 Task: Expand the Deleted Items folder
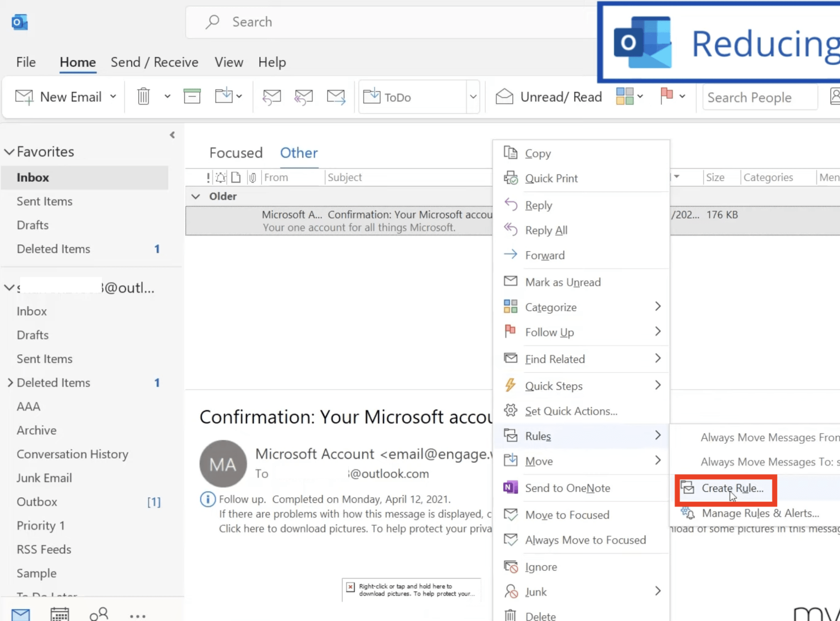[10, 382]
